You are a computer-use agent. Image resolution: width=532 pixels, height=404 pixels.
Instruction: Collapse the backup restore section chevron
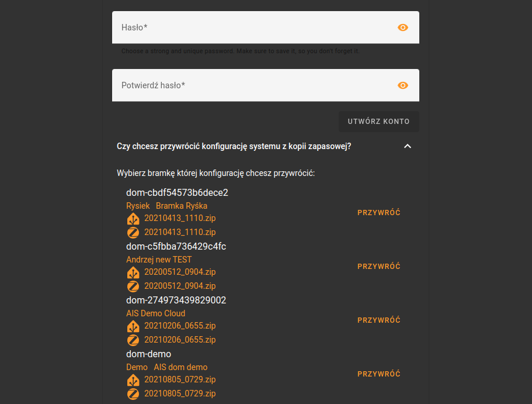tap(408, 146)
